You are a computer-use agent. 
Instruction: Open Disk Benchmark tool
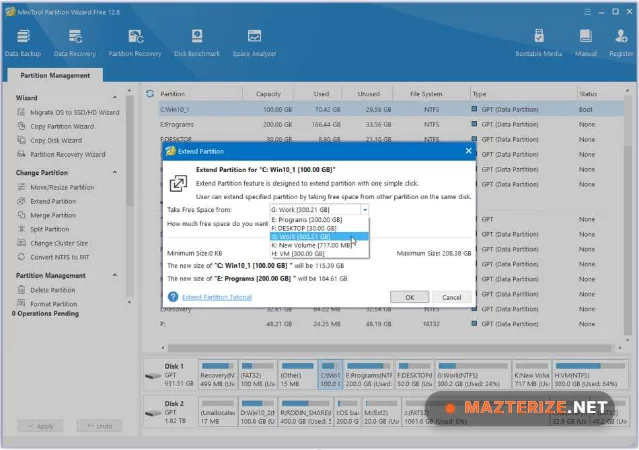click(197, 43)
